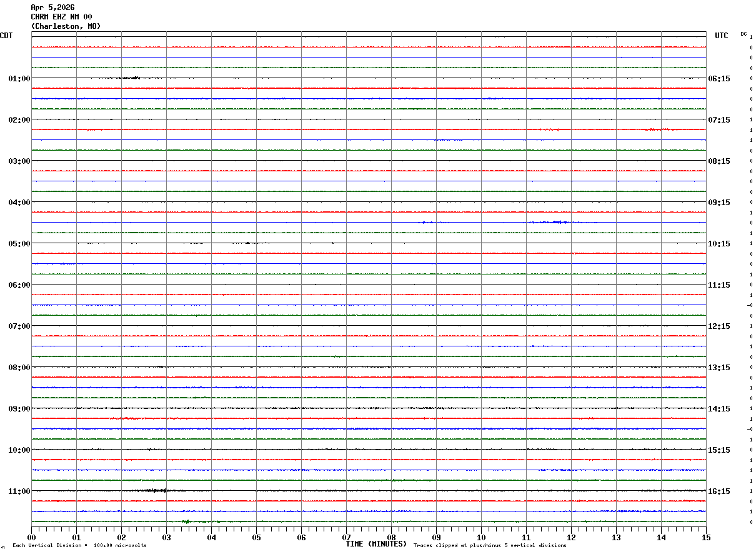Image resolution: width=756 pixels, height=554 pixels.
Task: Select the 08:00 CDT row label
Action: [19, 367]
